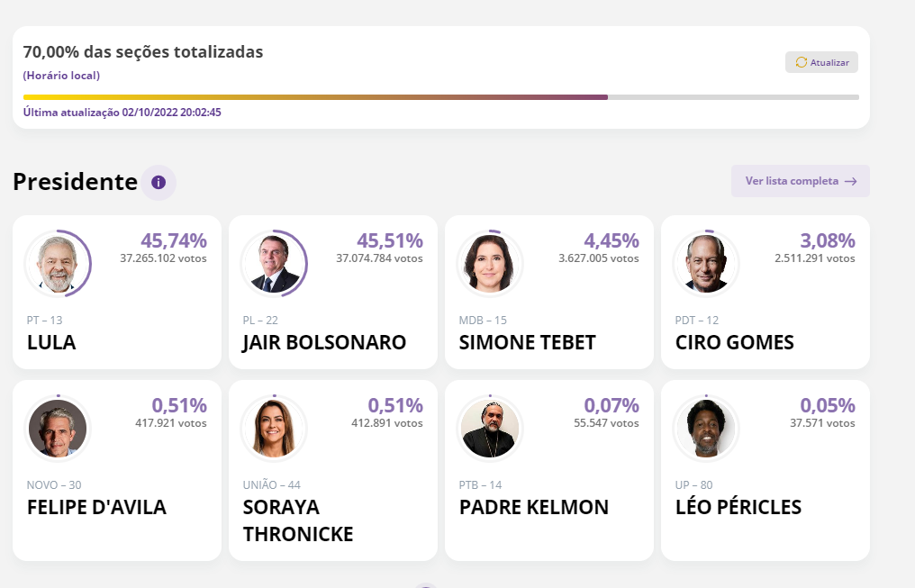Click the SIMONE TEBET card title
Screen dimensions: 915x588
pyautogui.click(x=527, y=343)
